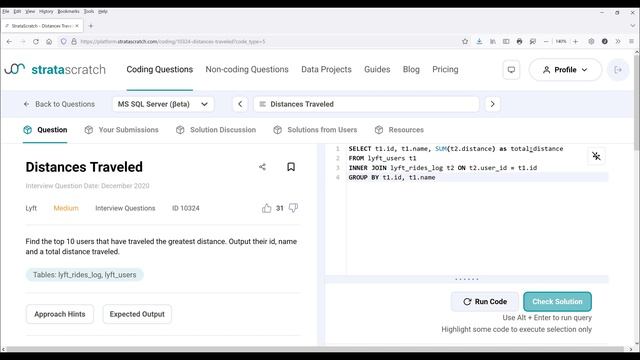Click the Run Code button
The width and height of the screenshot is (640, 360).
coord(485,302)
